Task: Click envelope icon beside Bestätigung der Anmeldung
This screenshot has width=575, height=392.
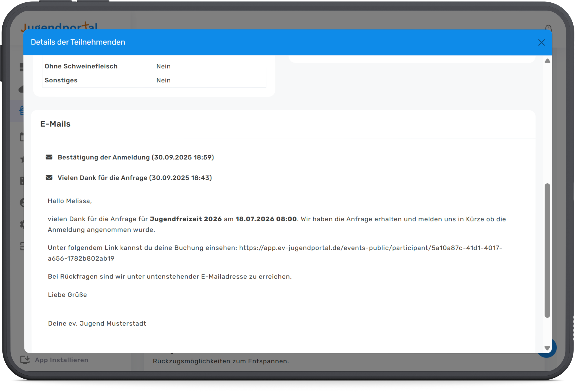Action: [49, 157]
